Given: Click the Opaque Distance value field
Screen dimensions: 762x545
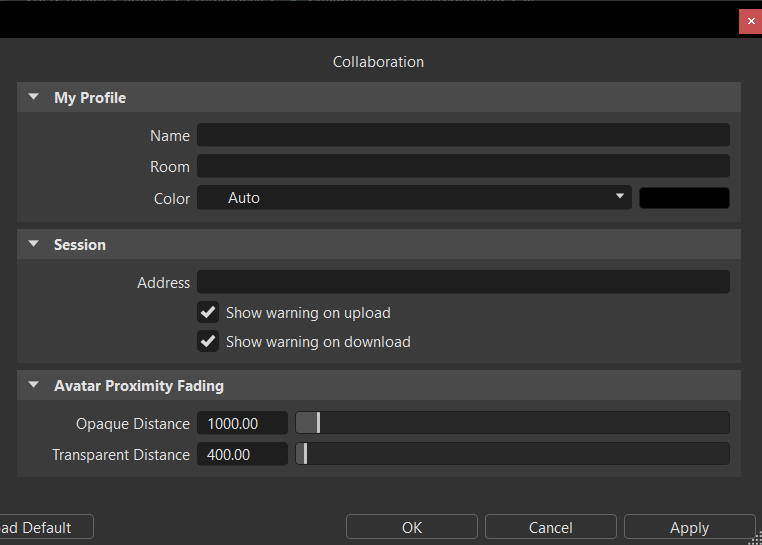Looking at the screenshot, I should [x=242, y=423].
